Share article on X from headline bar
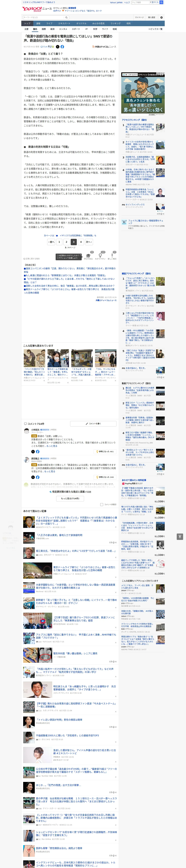186x868 pixels. (x=57, y=47)
